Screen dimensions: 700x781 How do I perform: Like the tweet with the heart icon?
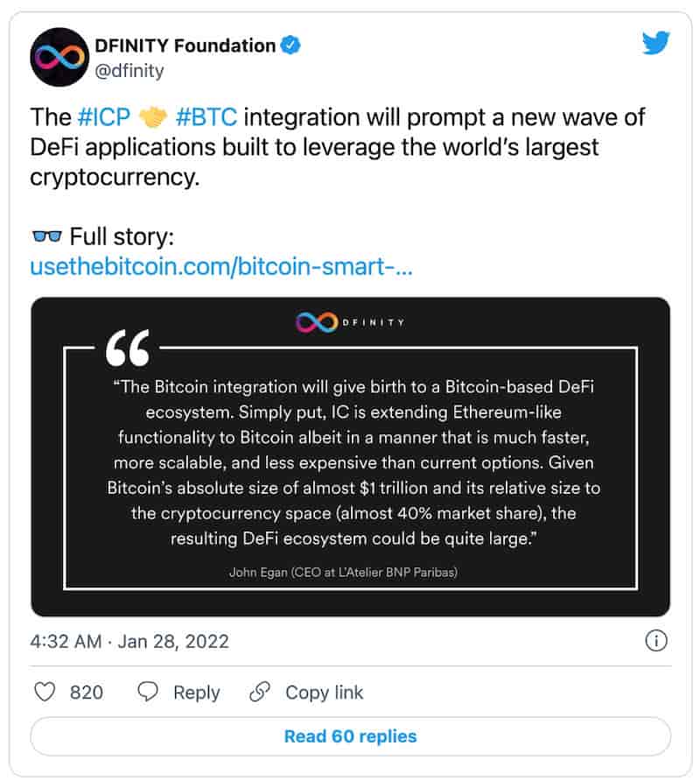click(44, 693)
